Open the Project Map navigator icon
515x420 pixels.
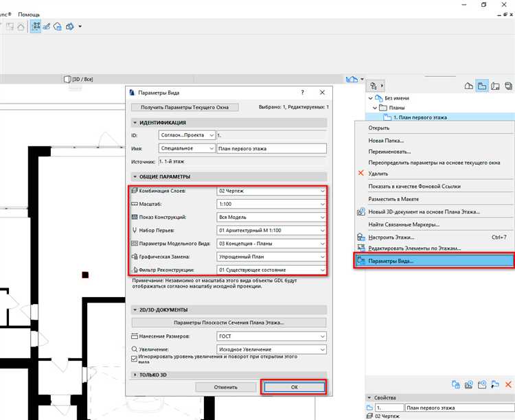point(469,86)
